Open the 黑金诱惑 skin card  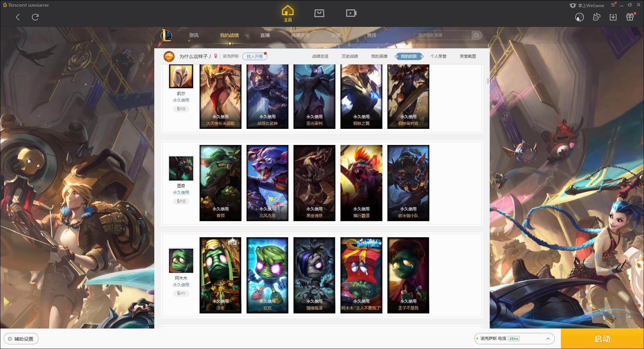coord(314,183)
